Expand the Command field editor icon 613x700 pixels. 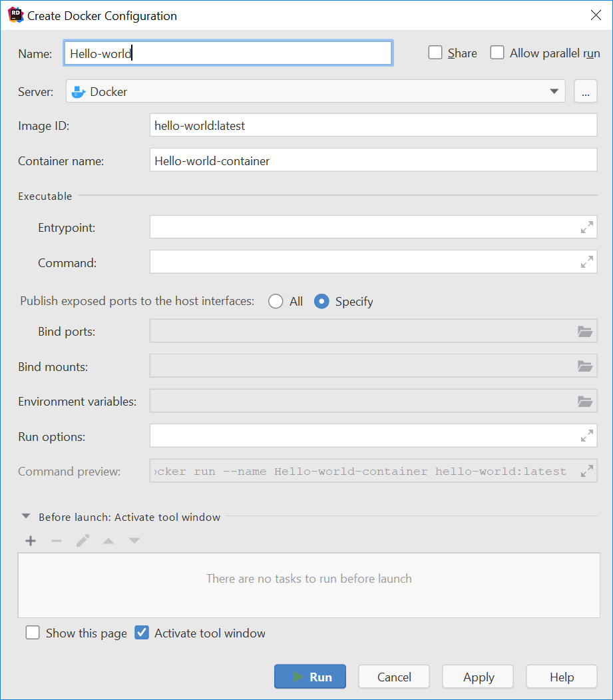click(586, 262)
